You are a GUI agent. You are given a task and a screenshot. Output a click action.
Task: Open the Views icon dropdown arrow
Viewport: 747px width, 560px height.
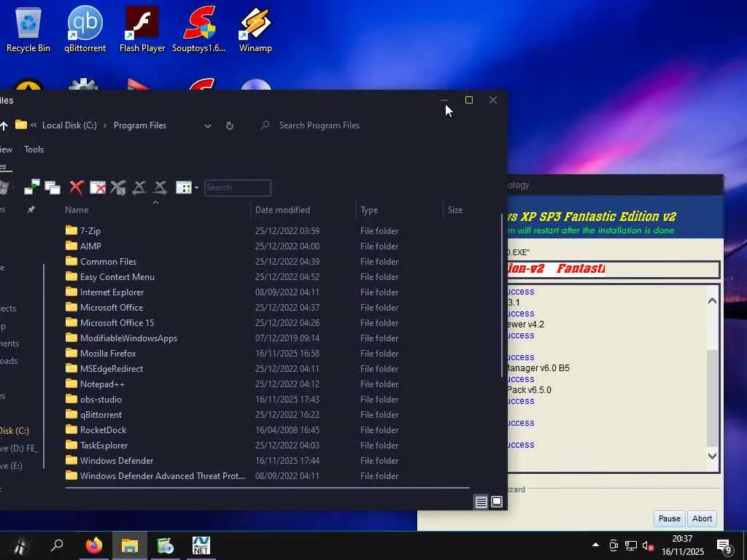click(196, 187)
